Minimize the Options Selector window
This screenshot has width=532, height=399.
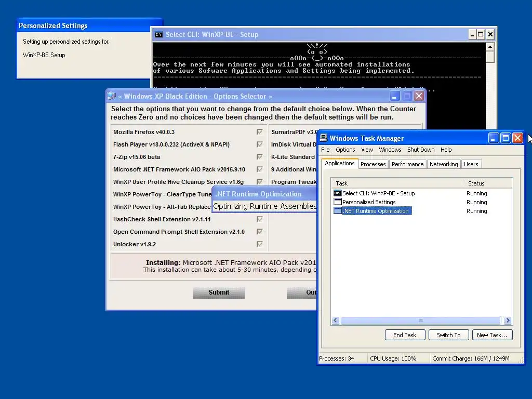(394, 96)
